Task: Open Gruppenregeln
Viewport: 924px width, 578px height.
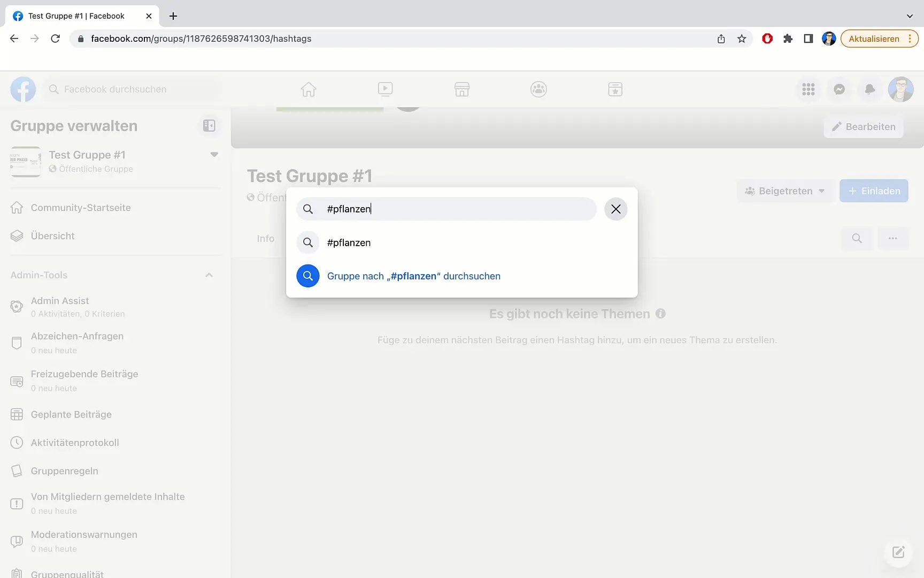Action: (114, 471)
